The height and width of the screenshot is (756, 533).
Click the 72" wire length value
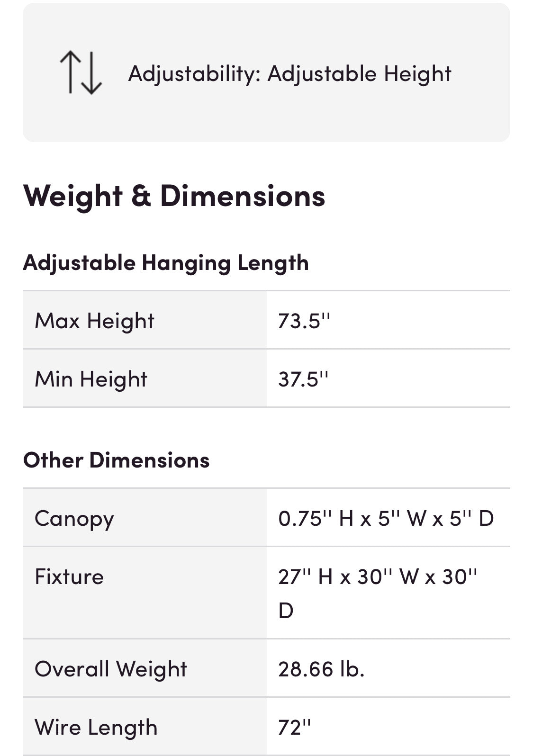294,727
